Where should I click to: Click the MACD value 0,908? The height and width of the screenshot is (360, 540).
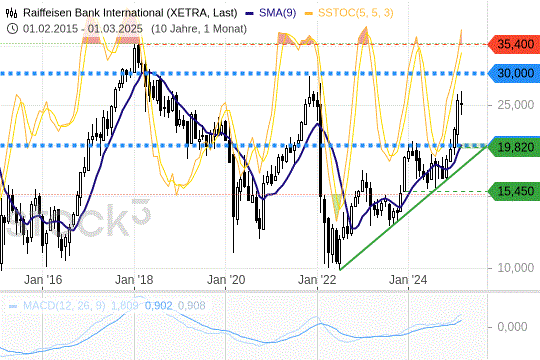191,306
